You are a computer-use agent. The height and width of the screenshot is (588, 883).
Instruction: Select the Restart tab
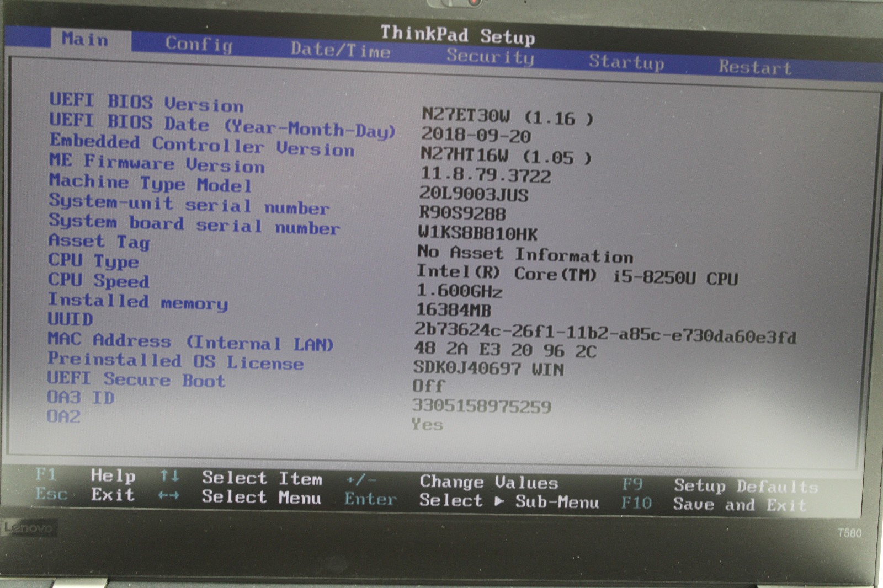pyautogui.click(x=755, y=67)
